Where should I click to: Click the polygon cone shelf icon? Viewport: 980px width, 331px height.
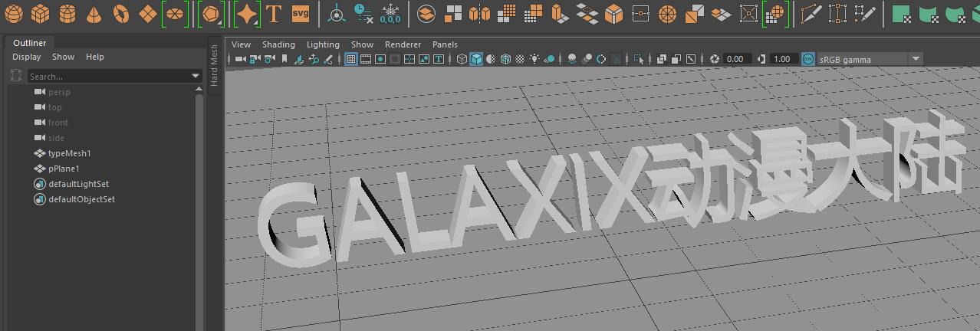pyautogui.click(x=94, y=13)
